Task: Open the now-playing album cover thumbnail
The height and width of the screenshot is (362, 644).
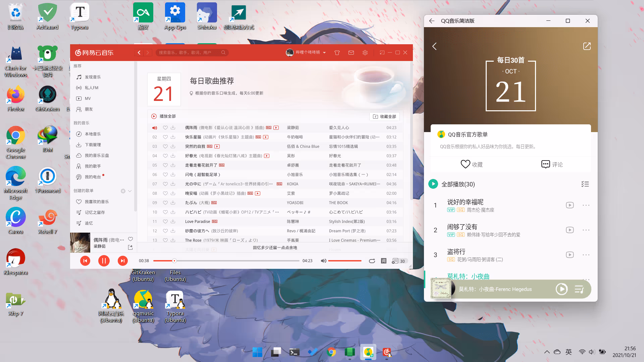Action: tap(80, 243)
